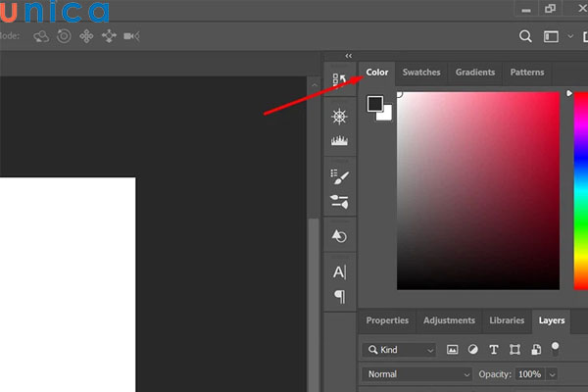Collapse panels with the double-arrow button
Screen dimensions: 588x392
[x=348, y=56]
